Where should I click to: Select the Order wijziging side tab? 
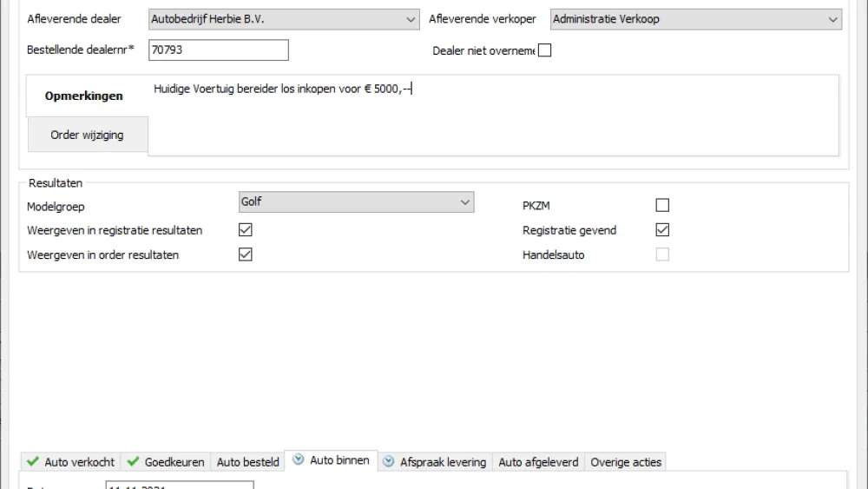click(x=87, y=135)
